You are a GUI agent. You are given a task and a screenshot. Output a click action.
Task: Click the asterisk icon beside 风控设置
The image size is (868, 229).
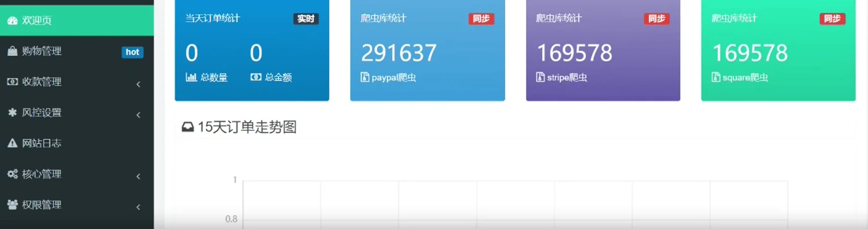tap(12, 113)
